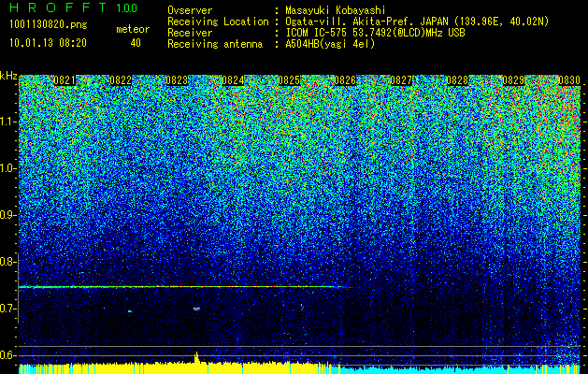
Task: Click the 0826 time marker
Action: (345, 80)
